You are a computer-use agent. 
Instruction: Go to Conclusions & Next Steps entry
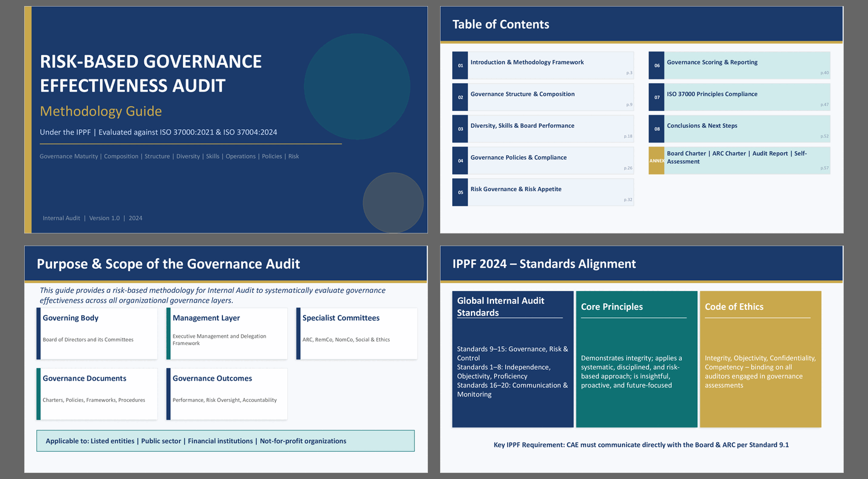coord(702,126)
